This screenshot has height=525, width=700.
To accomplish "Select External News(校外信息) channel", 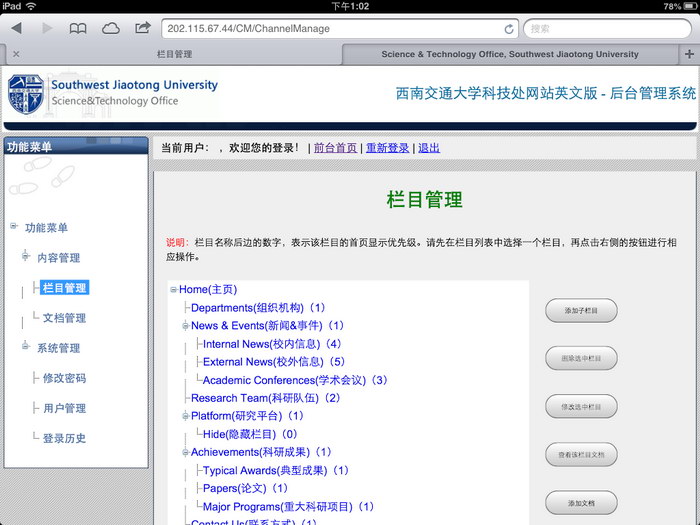I will tap(274, 362).
